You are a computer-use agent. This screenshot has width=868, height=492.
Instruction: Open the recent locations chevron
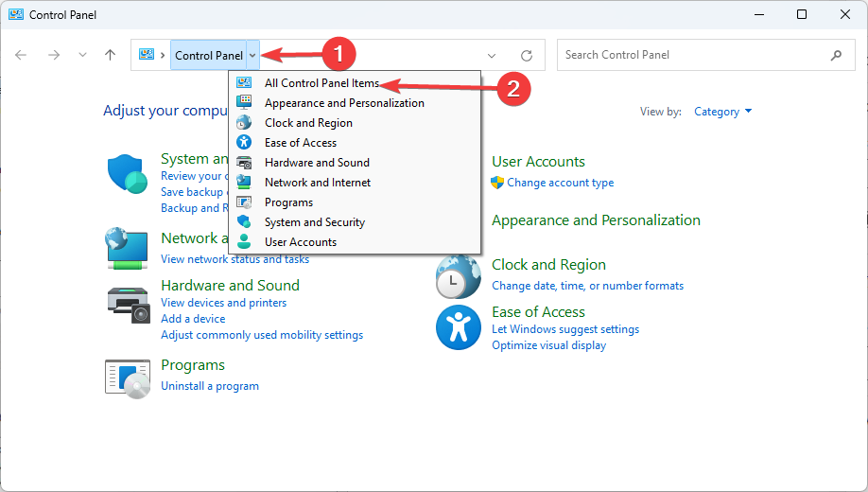82,55
